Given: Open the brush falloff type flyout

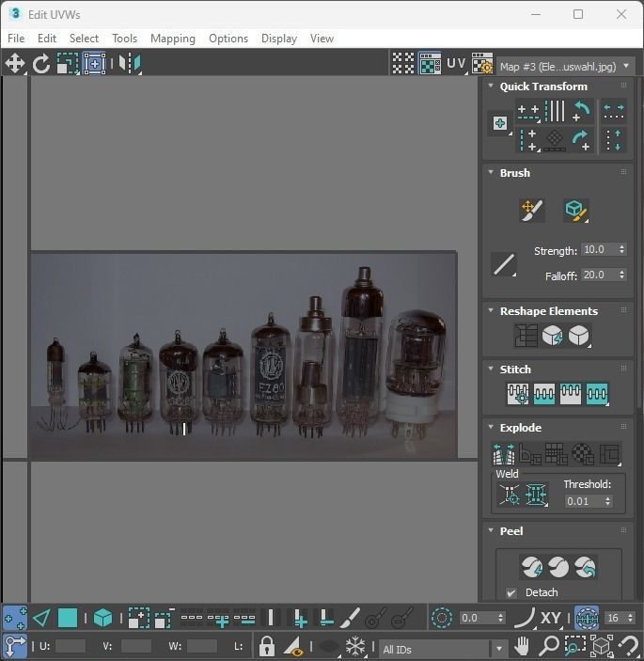Looking at the screenshot, I should 504,264.
